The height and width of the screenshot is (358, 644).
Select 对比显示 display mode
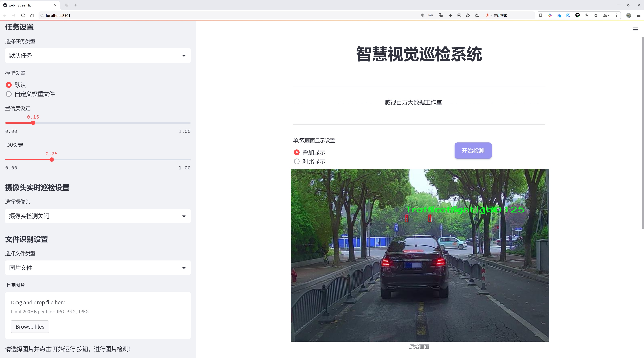(x=297, y=161)
